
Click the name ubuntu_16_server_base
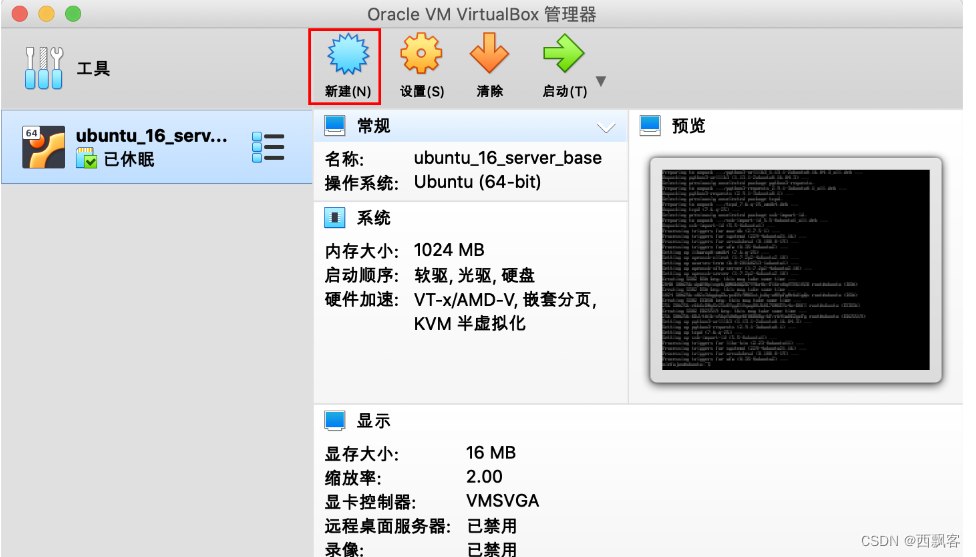pos(508,158)
